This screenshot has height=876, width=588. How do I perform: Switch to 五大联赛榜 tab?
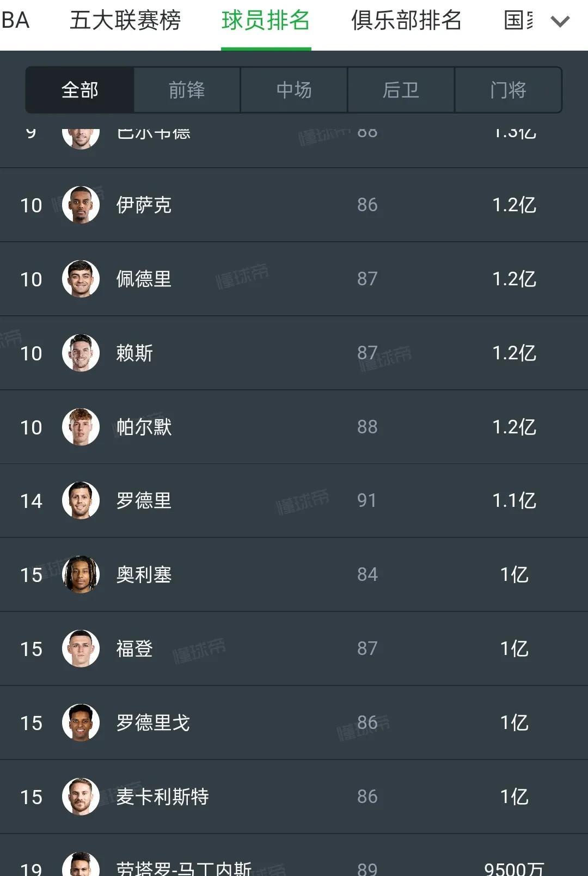(x=125, y=21)
